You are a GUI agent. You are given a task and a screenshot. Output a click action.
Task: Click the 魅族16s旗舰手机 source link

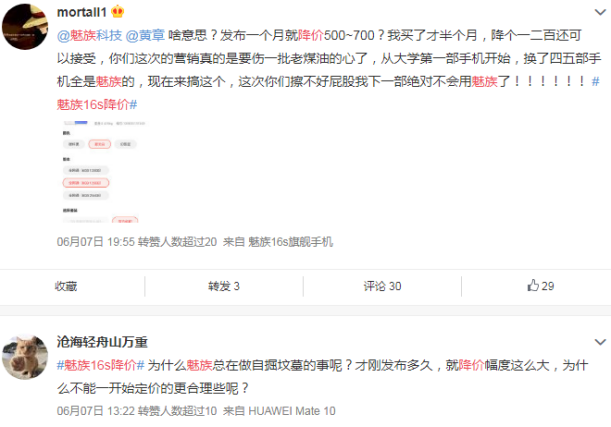pos(290,242)
